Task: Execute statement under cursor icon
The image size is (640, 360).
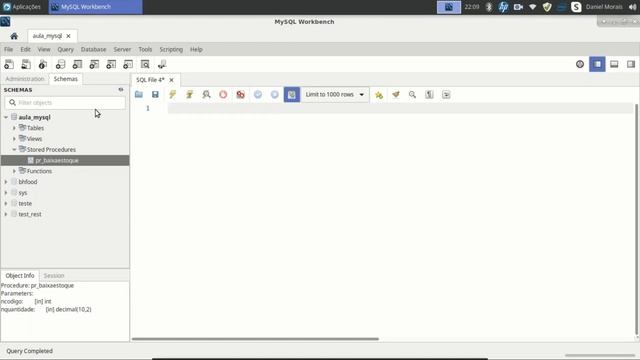Action: point(189,94)
